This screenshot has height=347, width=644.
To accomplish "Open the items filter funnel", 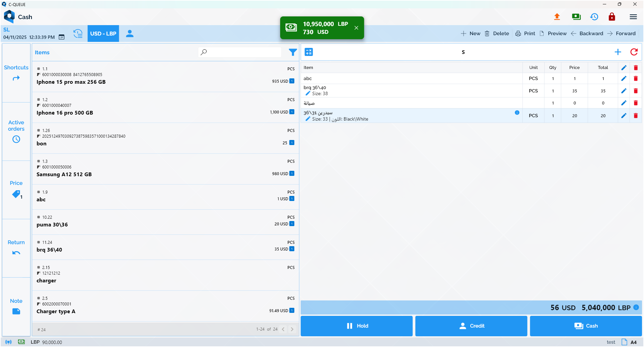I will click(293, 52).
